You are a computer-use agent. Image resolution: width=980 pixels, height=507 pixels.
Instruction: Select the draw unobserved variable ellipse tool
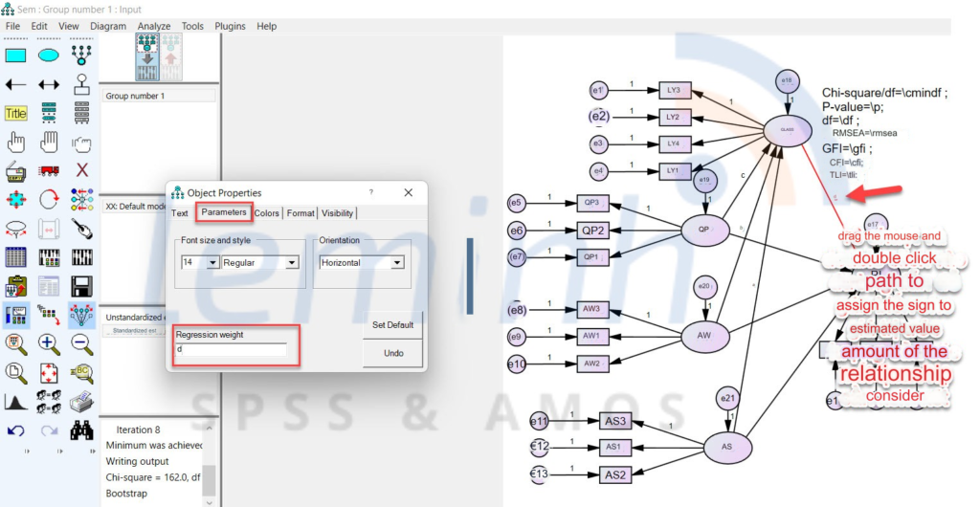pos(49,55)
